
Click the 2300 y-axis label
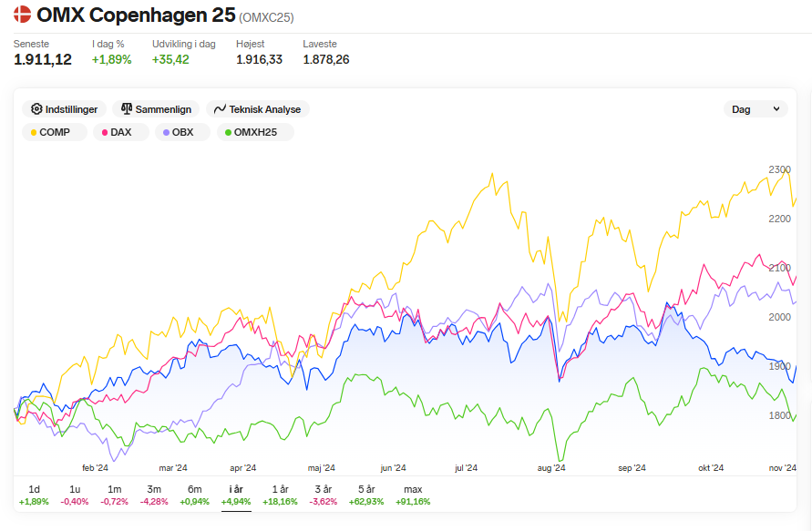(x=779, y=169)
